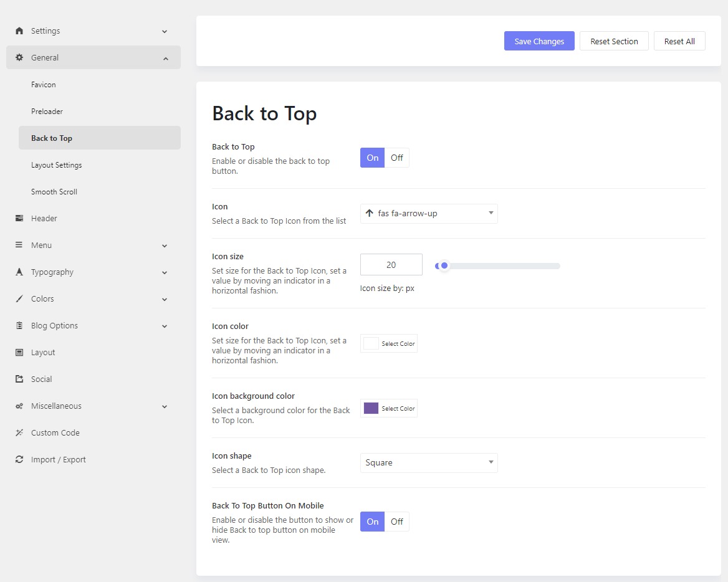Open the Icon shape Square dropdown
Image resolution: width=728 pixels, height=582 pixels.
tap(429, 463)
